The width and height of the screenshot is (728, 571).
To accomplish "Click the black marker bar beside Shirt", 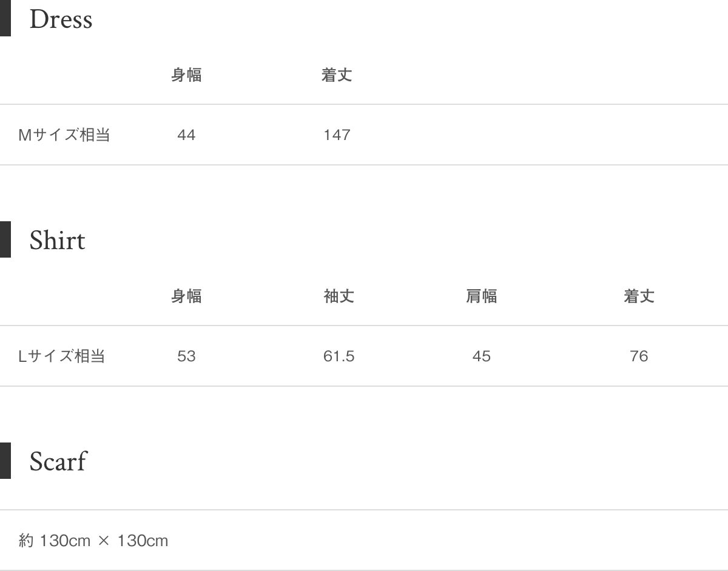I will pyautogui.click(x=5, y=239).
